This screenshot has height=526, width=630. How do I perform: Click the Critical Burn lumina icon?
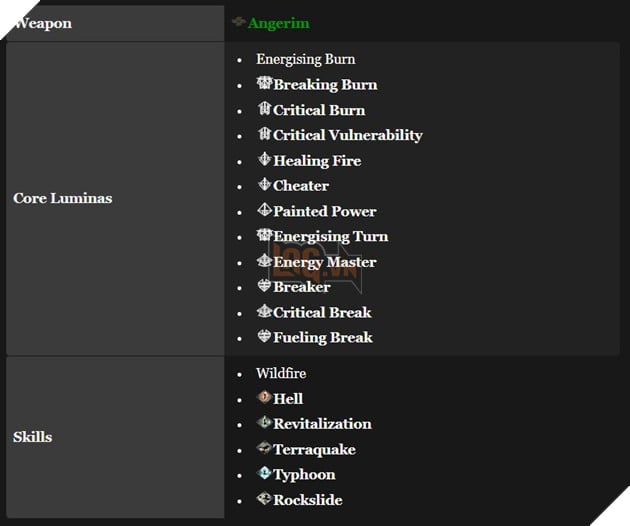click(264, 109)
